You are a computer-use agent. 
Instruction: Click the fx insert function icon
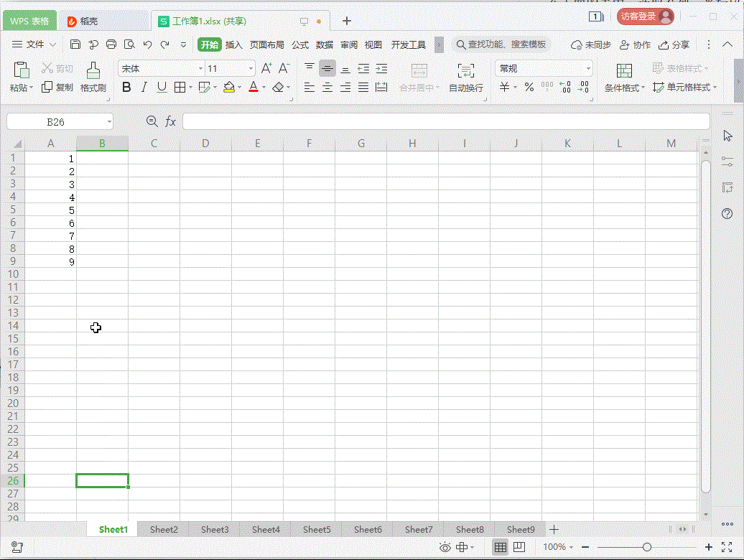coord(170,121)
